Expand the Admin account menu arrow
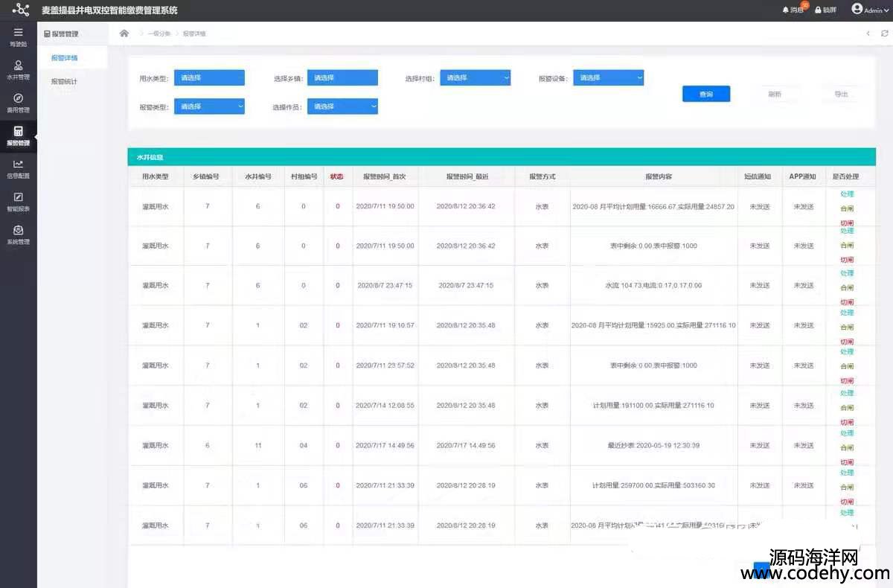The width and height of the screenshot is (893, 588). click(x=886, y=10)
